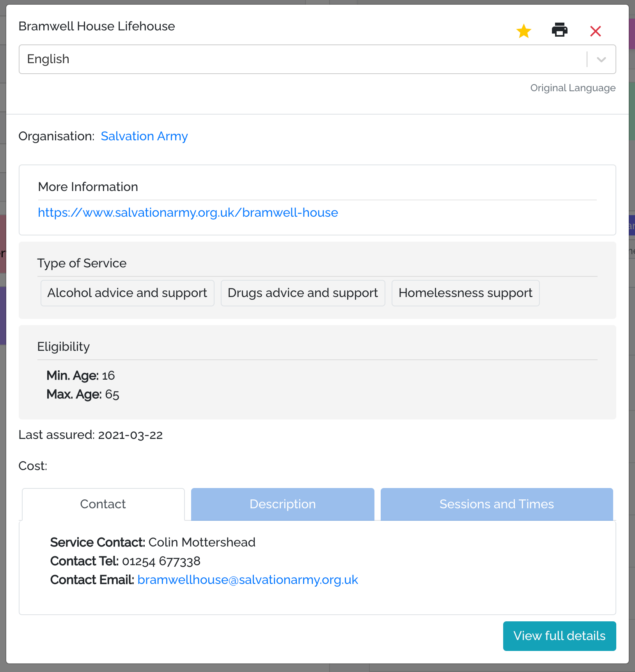This screenshot has width=635, height=672.
Task: Toggle the yellow favourite star icon
Action: click(524, 31)
